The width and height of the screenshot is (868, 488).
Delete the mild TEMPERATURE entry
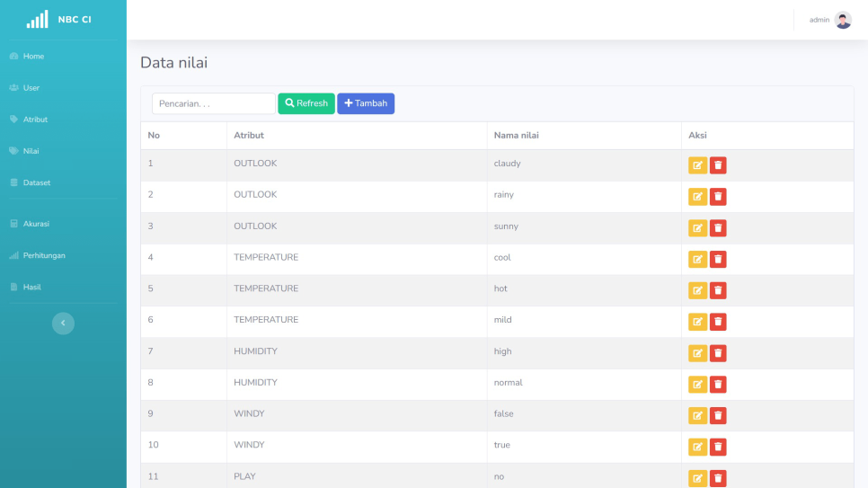tap(718, 322)
